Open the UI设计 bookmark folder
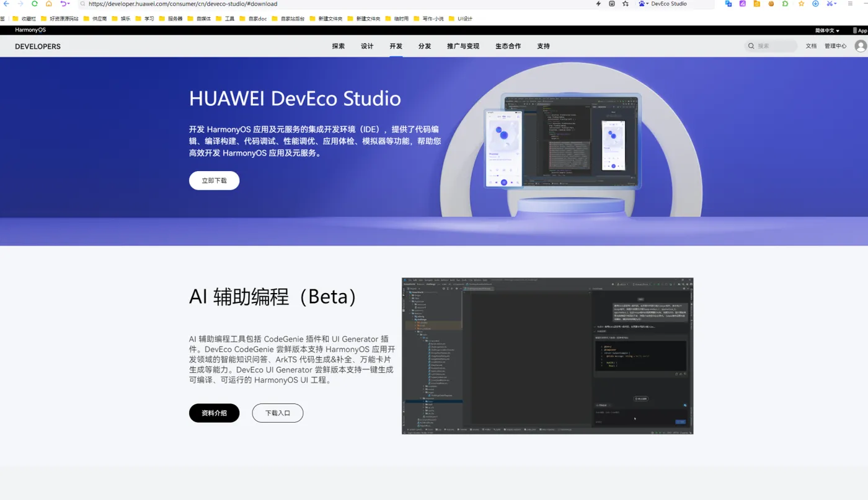 (x=461, y=19)
